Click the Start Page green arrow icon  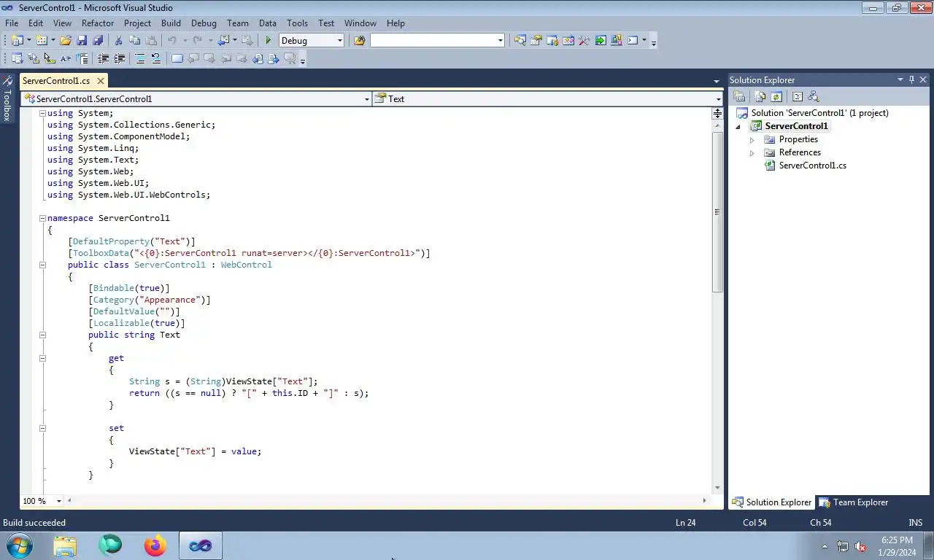click(x=601, y=41)
